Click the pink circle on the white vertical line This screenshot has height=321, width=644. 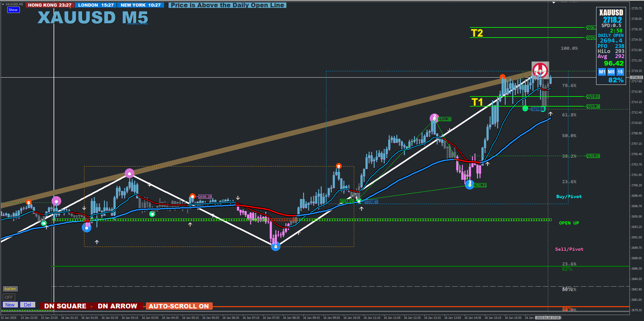pos(56,201)
